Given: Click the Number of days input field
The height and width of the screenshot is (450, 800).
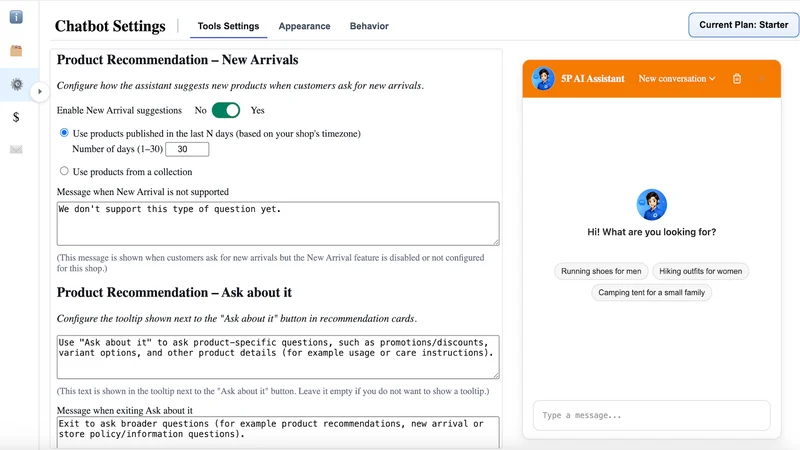Looking at the screenshot, I should click(187, 149).
